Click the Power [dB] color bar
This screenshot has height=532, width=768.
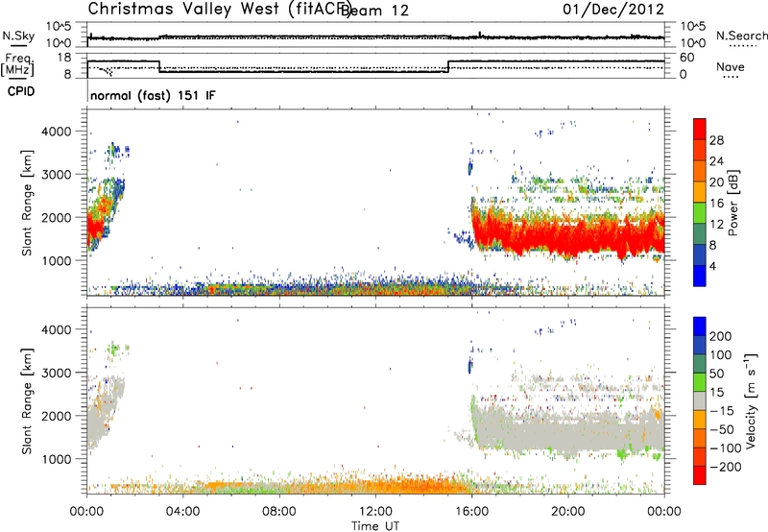coord(700,203)
